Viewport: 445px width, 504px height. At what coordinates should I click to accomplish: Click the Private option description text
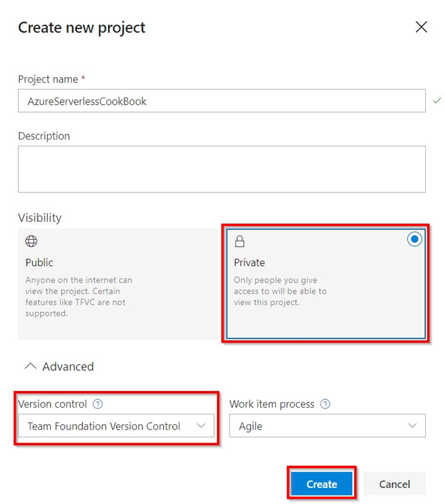coord(280,291)
